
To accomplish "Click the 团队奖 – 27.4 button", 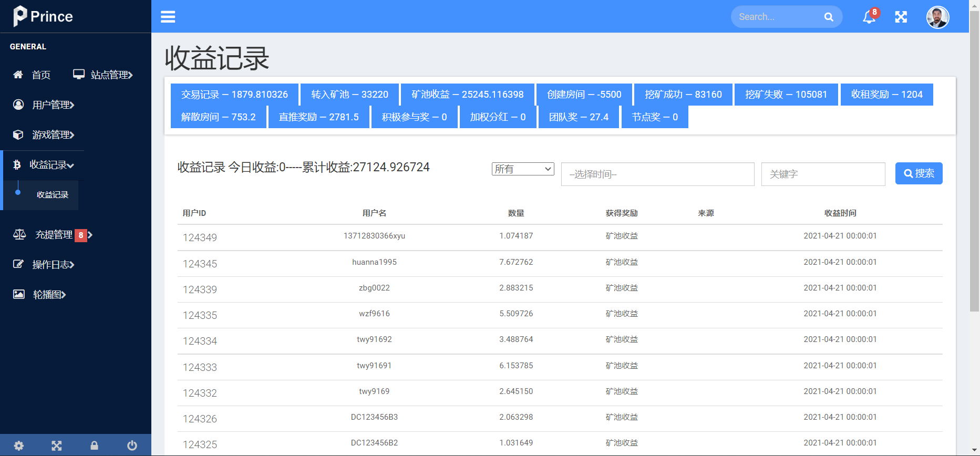I will click(579, 117).
